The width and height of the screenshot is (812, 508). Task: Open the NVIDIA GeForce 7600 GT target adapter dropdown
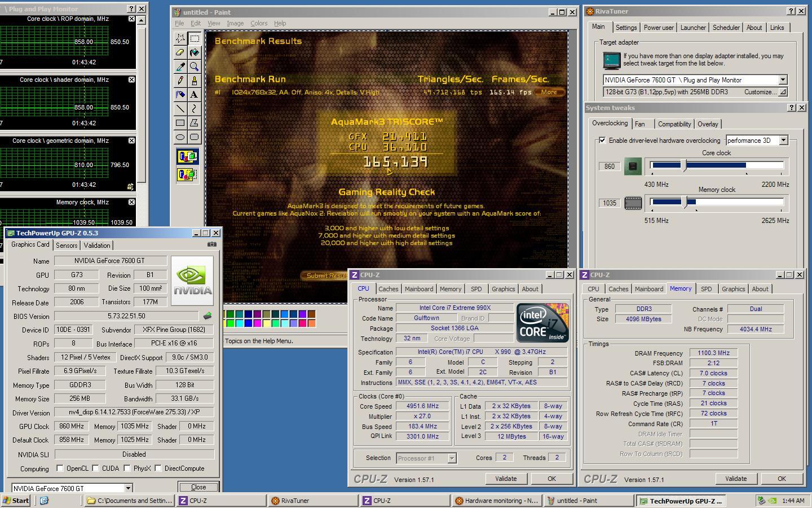click(783, 80)
